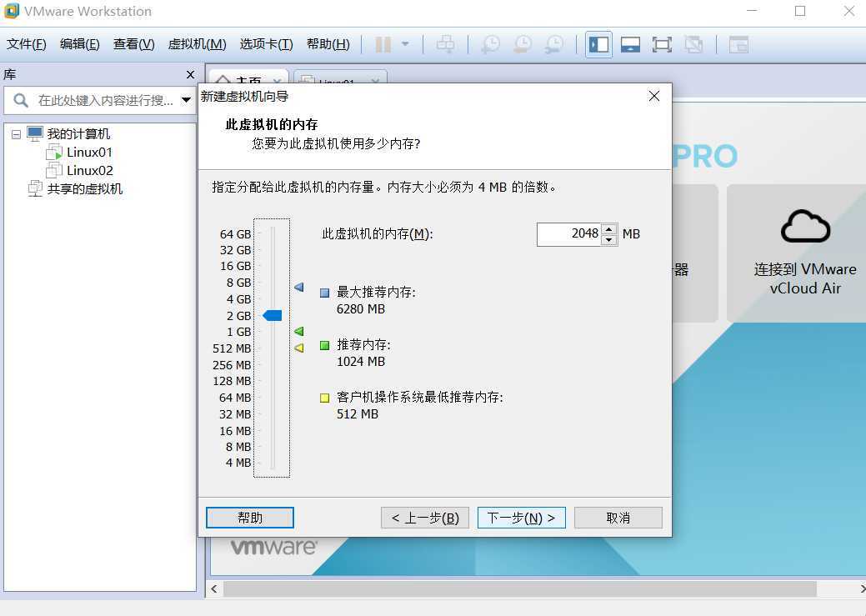
Task: Click the horizontal scrollbar left arrow
Action: pyautogui.click(x=214, y=589)
